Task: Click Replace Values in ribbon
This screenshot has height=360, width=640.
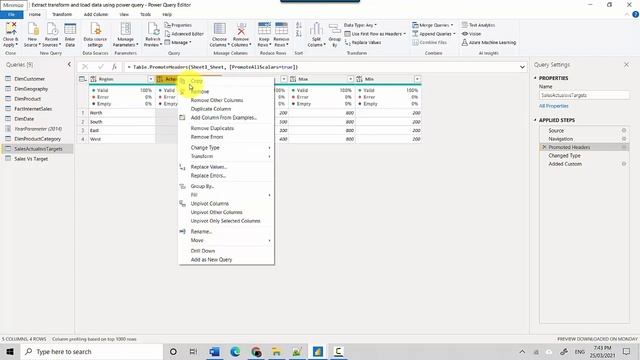Action: (363, 42)
